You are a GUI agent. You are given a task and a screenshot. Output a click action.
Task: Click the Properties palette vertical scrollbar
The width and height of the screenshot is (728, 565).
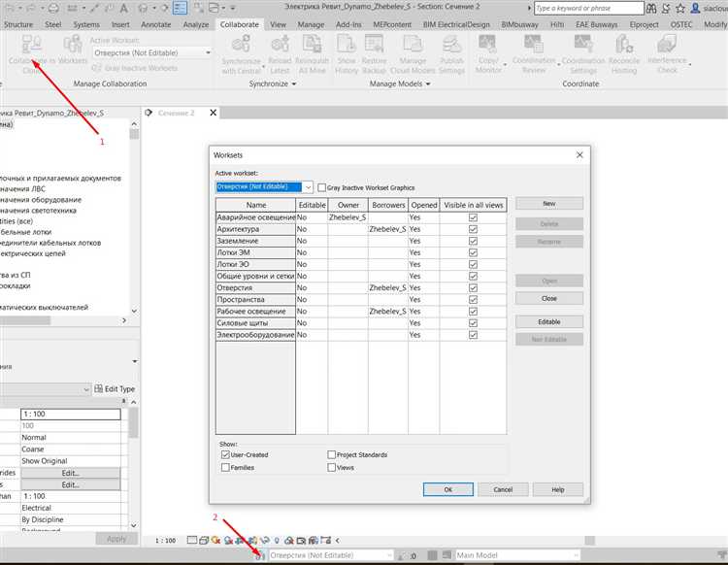click(134, 422)
